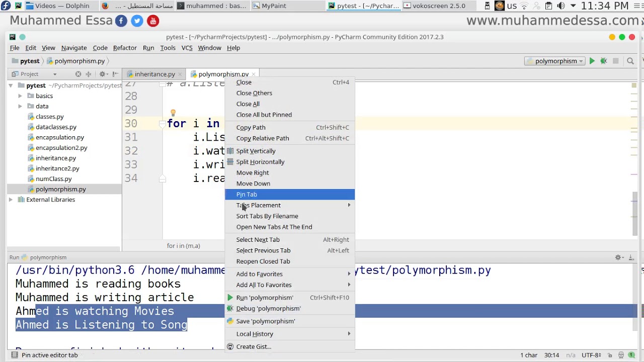Click Run 'polymorphism' in context menu
Screen dimensions: 644x362
point(290,298)
